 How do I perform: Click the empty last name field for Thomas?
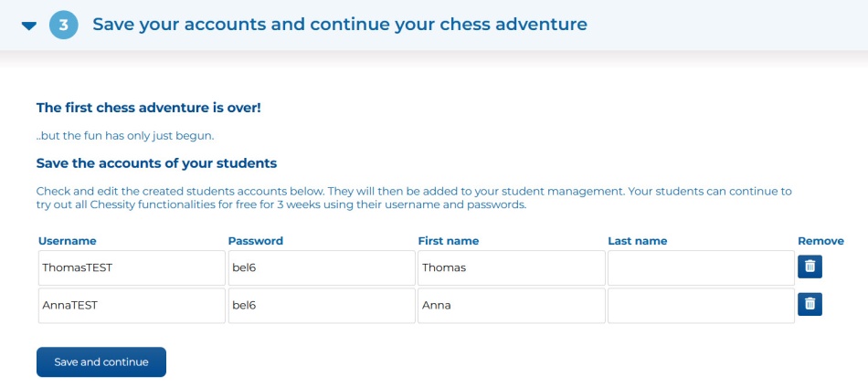tap(700, 267)
